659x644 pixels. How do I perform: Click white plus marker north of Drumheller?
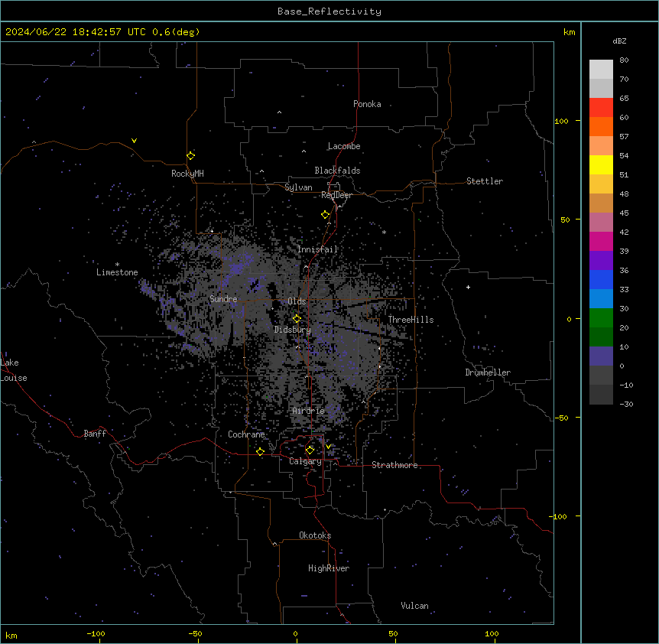[x=468, y=287]
